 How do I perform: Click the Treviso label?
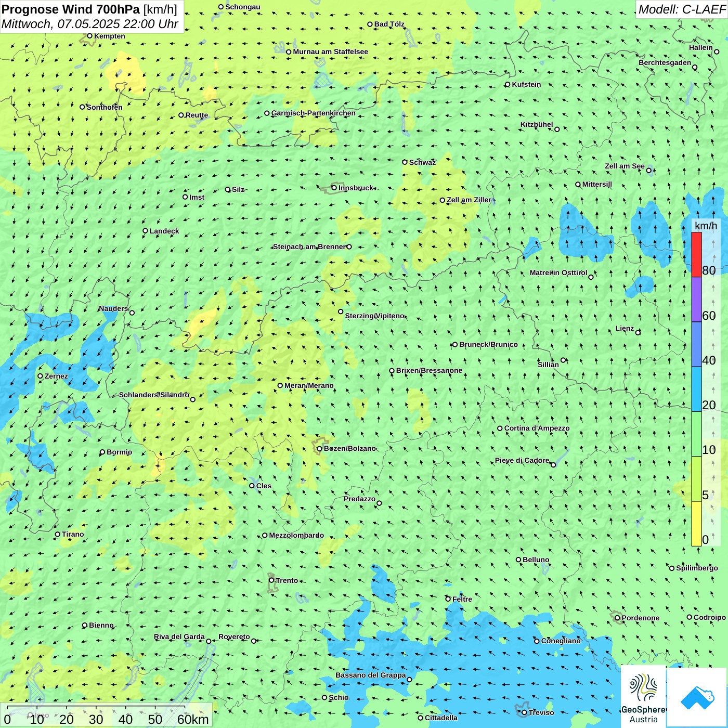(x=541, y=712)
